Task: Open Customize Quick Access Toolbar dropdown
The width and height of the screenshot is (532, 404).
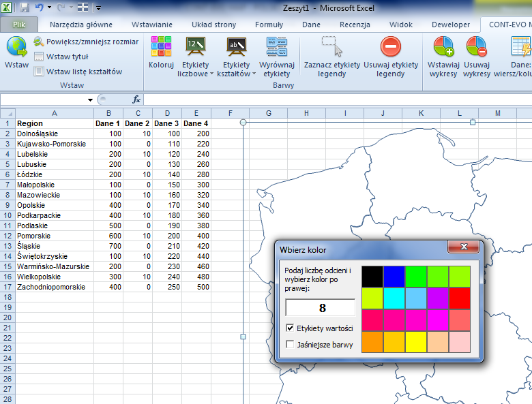Action: 98,7
